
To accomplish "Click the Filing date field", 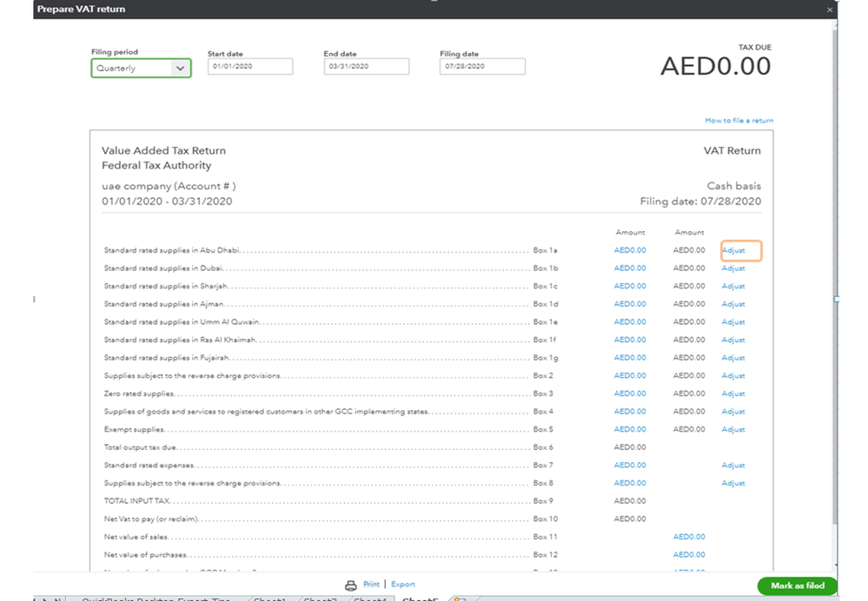I will 482,67.
